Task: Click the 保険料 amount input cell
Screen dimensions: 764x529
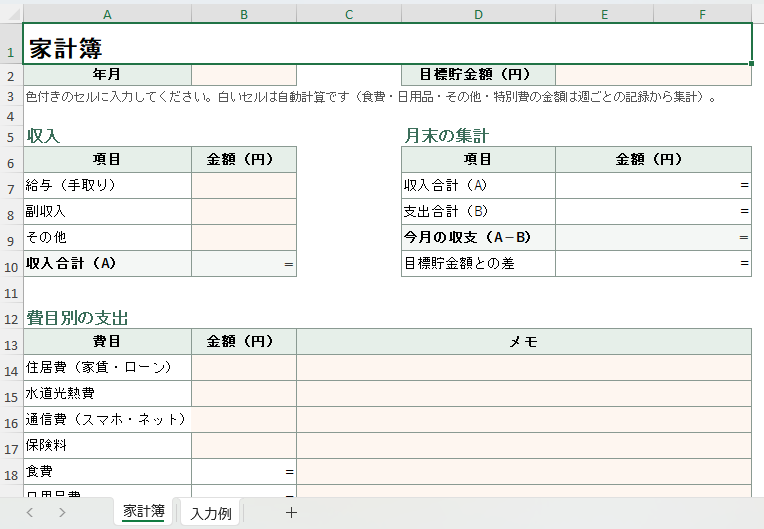Action: click(x=244, y=446)
